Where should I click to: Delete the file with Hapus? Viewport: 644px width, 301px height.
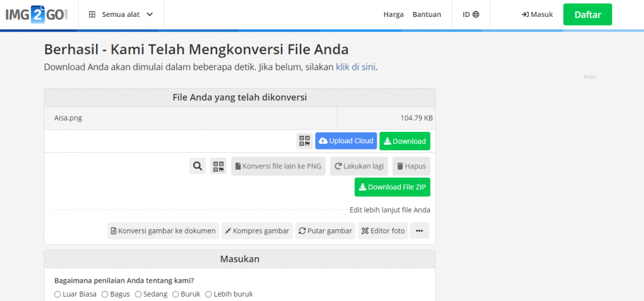coord(411,166)
